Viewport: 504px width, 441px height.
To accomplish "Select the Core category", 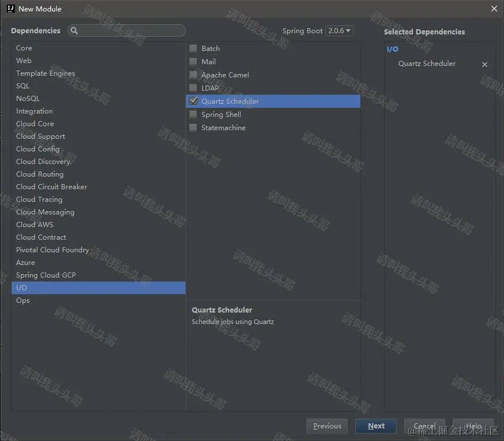I will pos(98,48).
